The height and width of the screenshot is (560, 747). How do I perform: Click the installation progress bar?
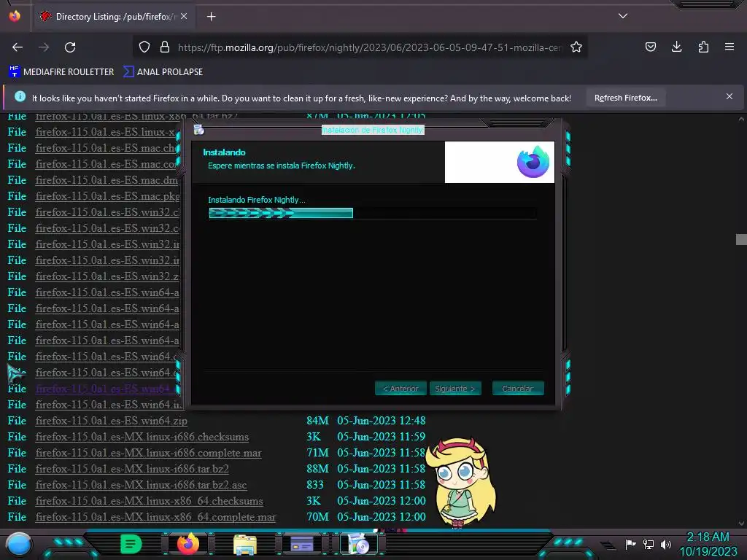pyautogui.click(x=373, y=213)
